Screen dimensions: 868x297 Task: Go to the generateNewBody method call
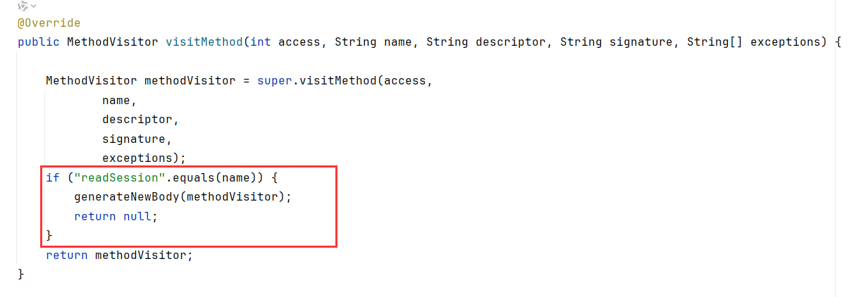[127, 196]
